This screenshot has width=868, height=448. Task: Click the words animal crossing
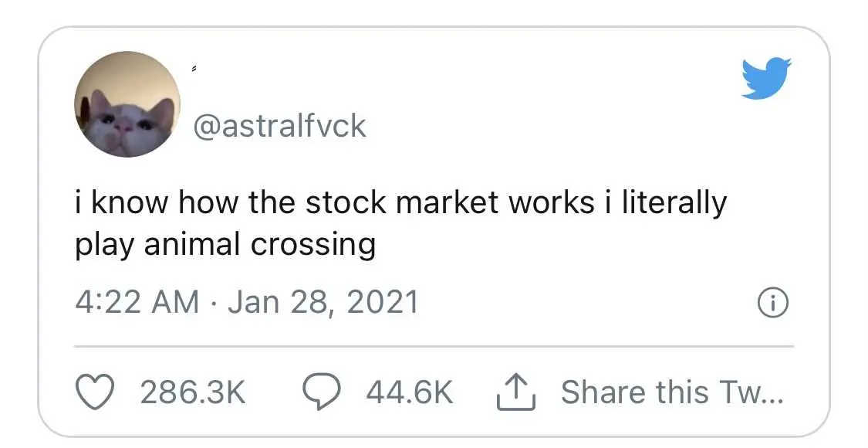point(260,245)
